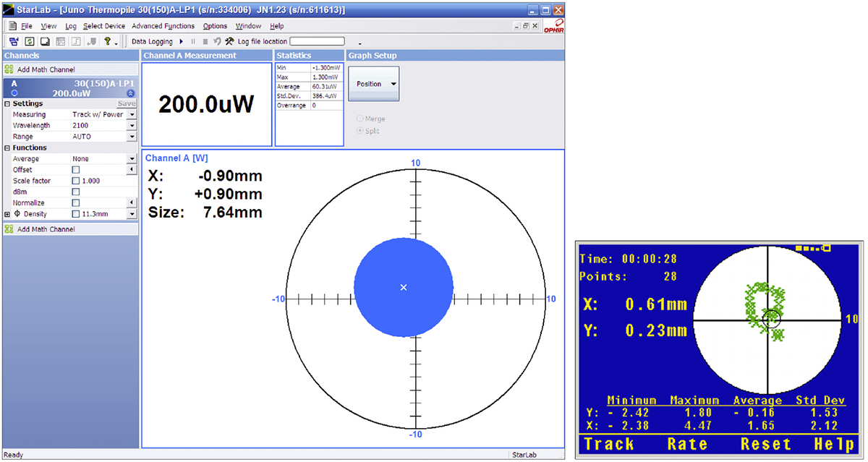Click the lower Add Math Channel label
Image resolution: width=868 pixels, height=462 pixels.
click(x=46, y=229)
